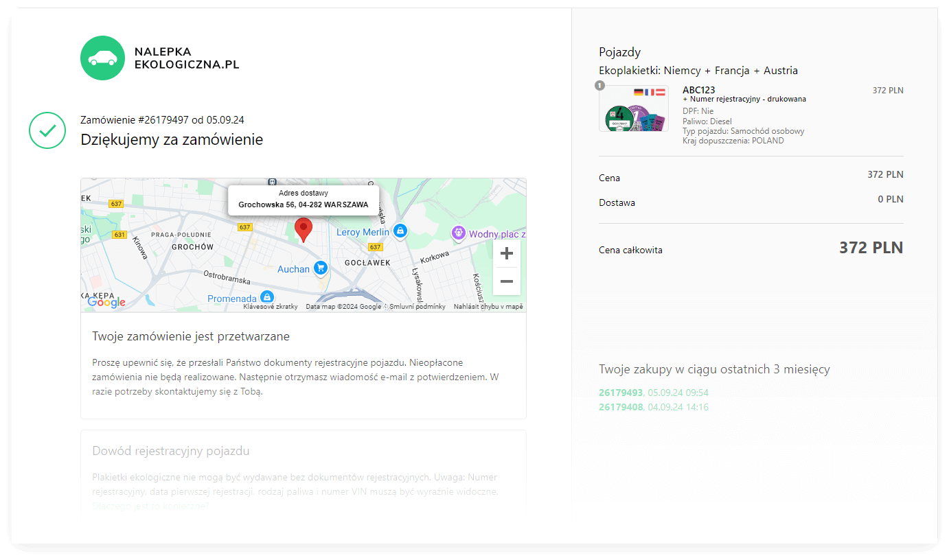Click the green car logo icon
The height and width of the screenshot is (560, 949).
tap(103, 58)
